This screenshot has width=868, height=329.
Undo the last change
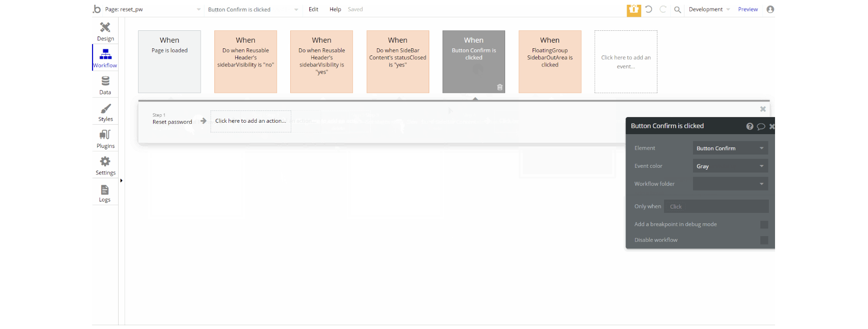(649, 9)
